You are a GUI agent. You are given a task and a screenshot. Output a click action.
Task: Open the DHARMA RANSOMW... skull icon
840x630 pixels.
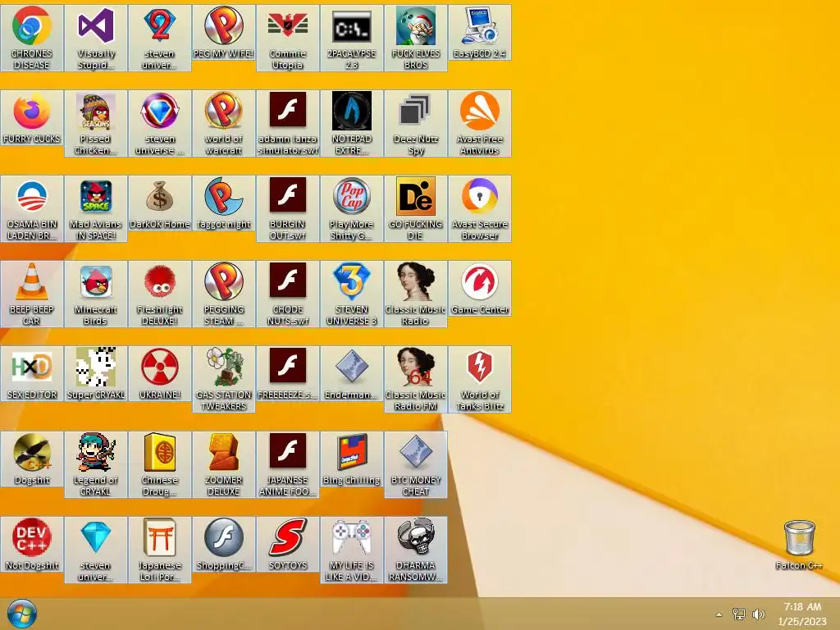pos(416,550)
